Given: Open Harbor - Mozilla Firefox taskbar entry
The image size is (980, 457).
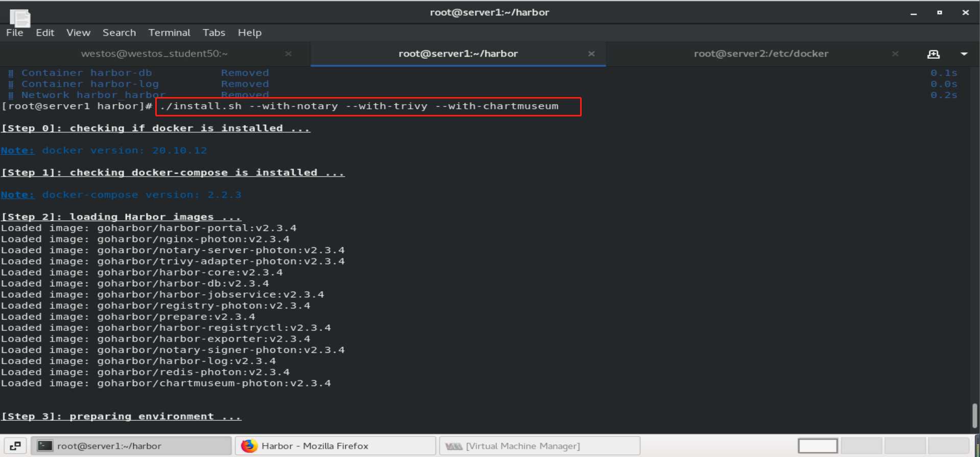Looking at the screenshot, I should [336, 446].
